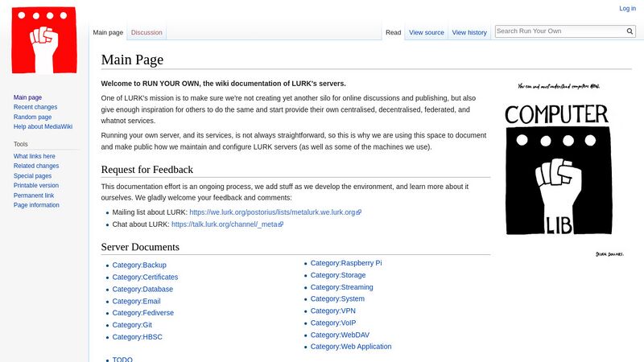Open What links here tool
The image size is (644, 362).
coord(35,156)
